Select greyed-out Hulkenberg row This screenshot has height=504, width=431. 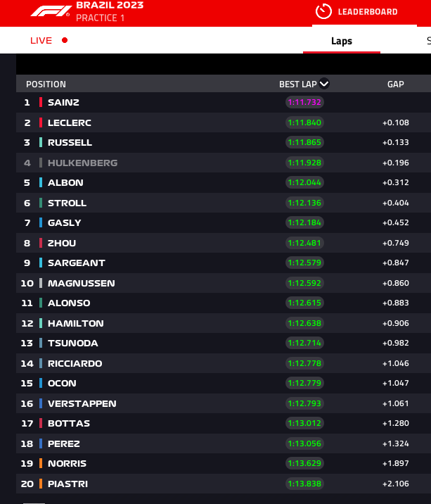click(224, 163)
